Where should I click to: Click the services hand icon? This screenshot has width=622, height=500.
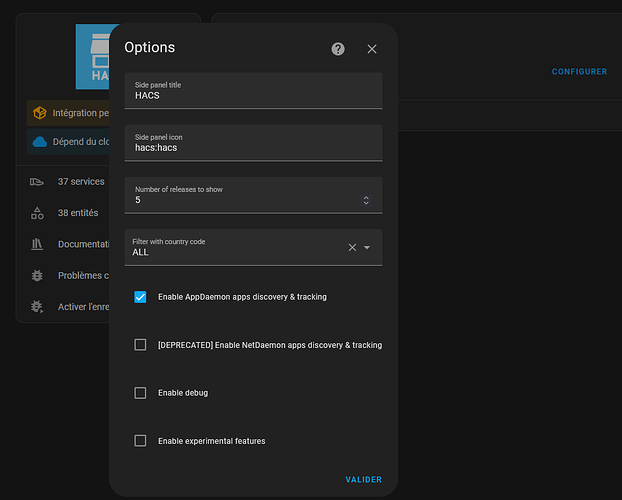point(37,182)
